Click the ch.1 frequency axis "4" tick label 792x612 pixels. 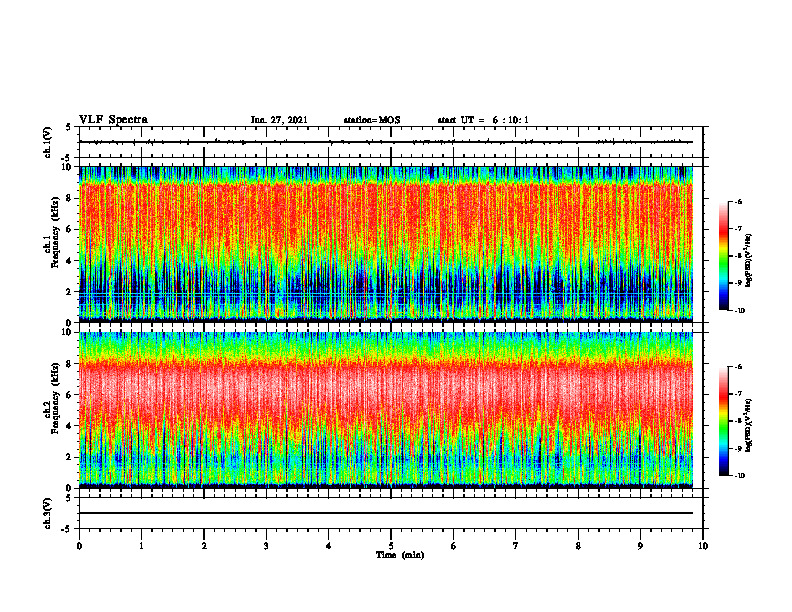pos(70,261)
